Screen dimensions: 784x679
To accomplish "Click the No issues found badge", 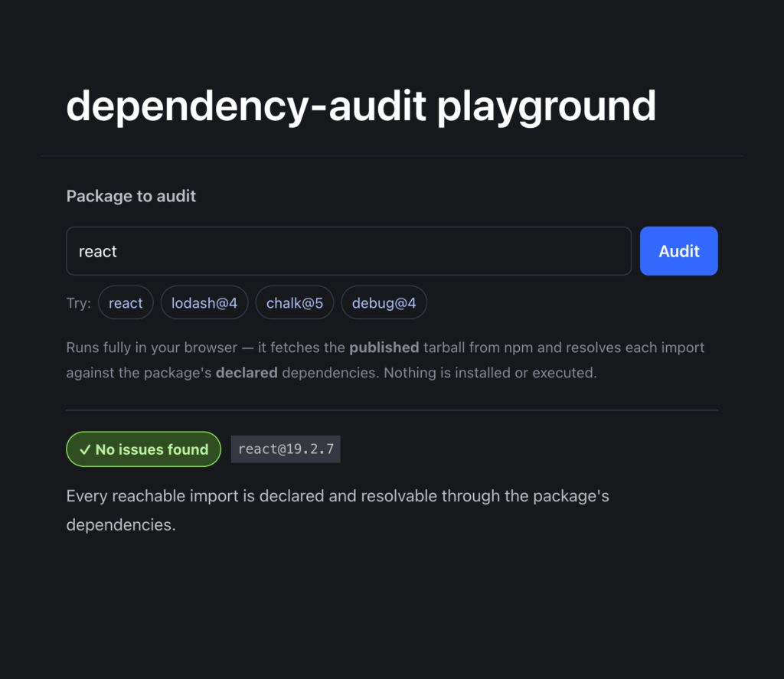I will [143, 449].
